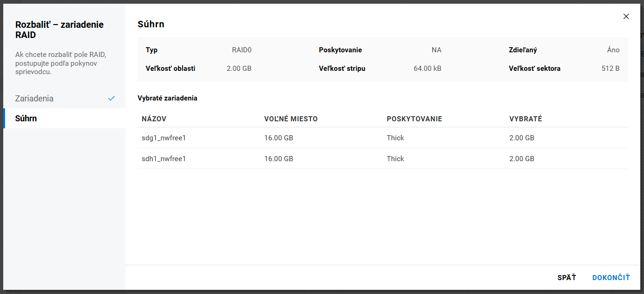Click the VOĽNÉ MIESTO column header
644x294 pixels.
(x=290, y=119)
